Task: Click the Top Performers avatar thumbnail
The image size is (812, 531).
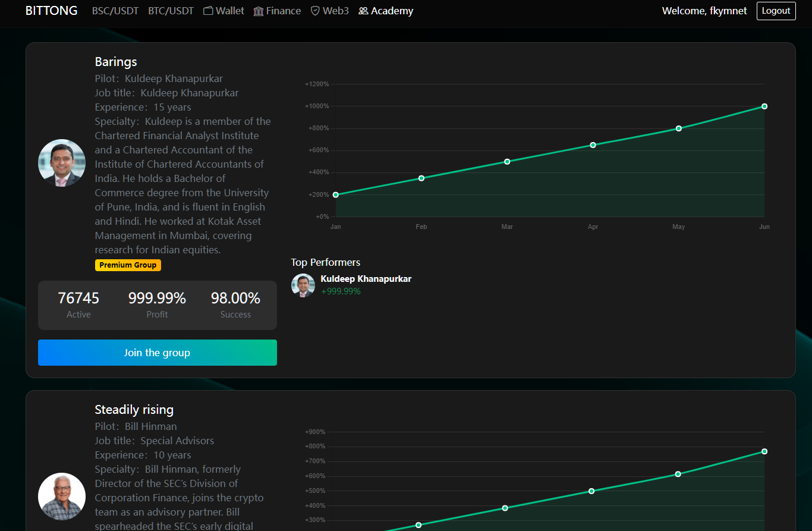Action: (x=303, y=285)
